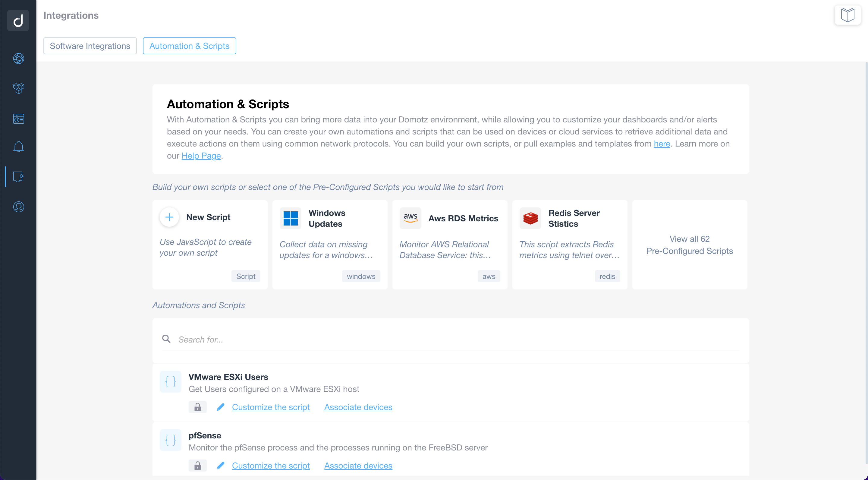The height and width of the screenshot is (480, 868).
Task: Select the integrations plugin icon in sidebar
Action: 18,176
